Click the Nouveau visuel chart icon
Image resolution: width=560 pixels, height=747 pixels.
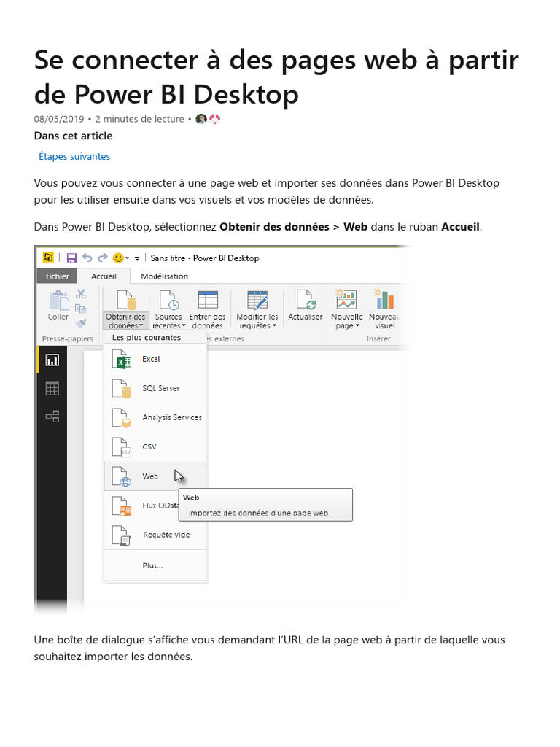coord(384,299)
